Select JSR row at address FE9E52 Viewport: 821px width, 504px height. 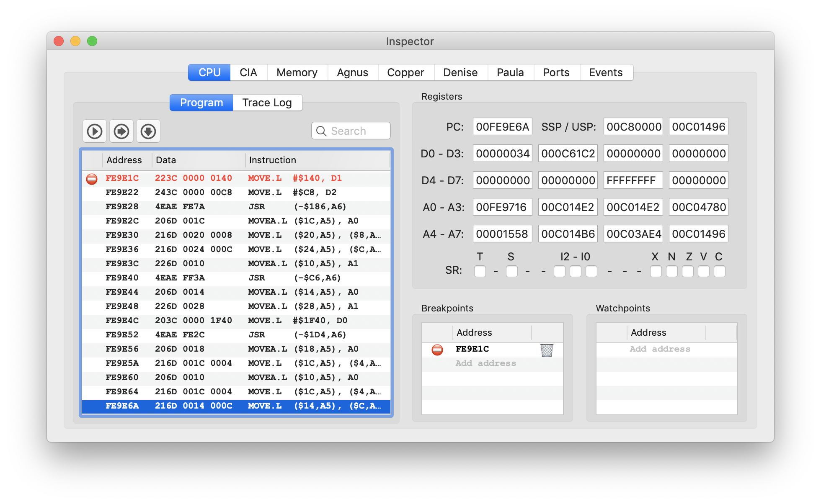236,335
